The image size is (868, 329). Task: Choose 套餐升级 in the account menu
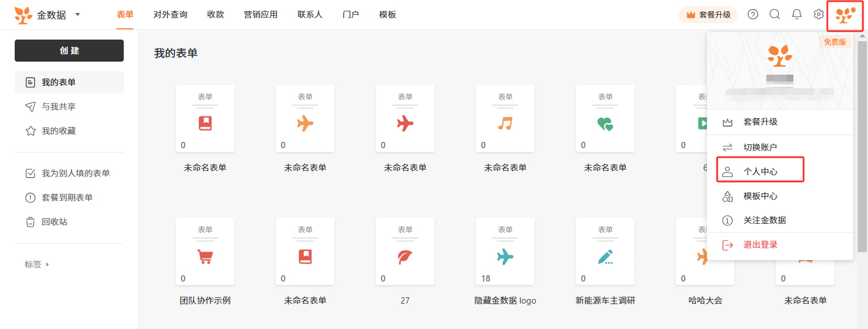[780, 122]
